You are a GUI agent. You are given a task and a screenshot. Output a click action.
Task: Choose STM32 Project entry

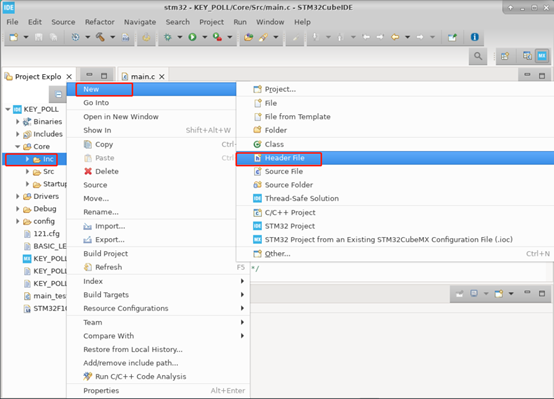tap(395, 226)
